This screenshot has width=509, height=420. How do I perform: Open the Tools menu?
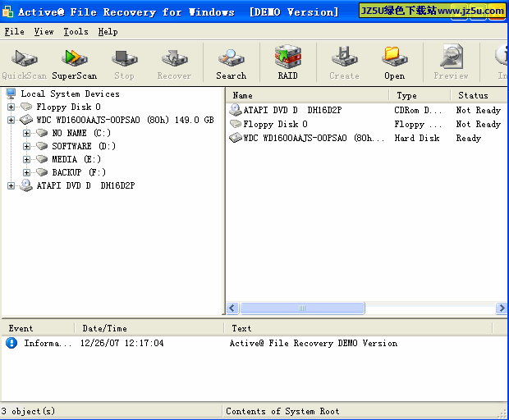(76, 32)
